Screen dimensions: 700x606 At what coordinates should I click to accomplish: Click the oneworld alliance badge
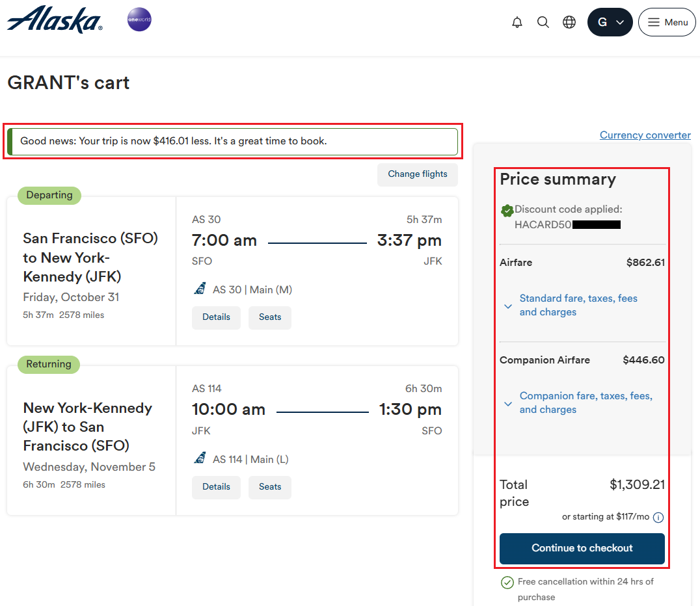pos(139,20)
